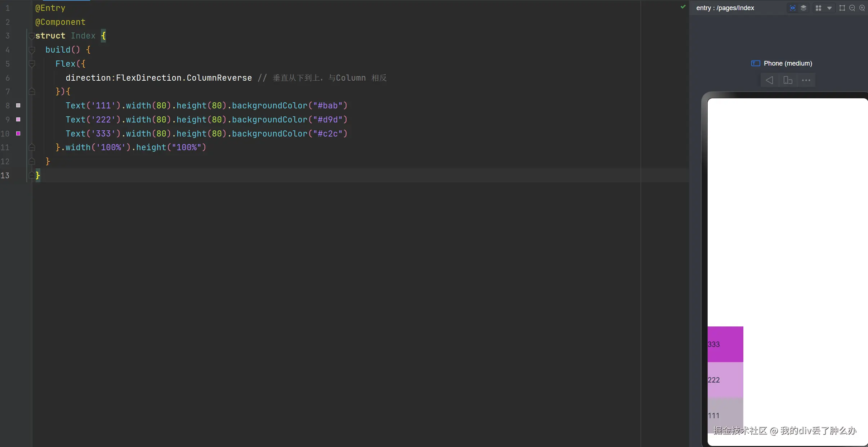
Task: Click the 333 block in preview
Action: pyautogui.click(x=725, y=344)
